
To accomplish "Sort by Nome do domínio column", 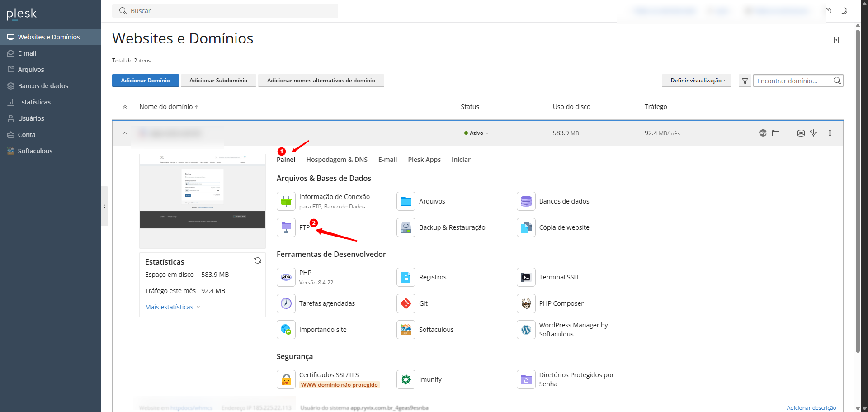I will [169, 107].
